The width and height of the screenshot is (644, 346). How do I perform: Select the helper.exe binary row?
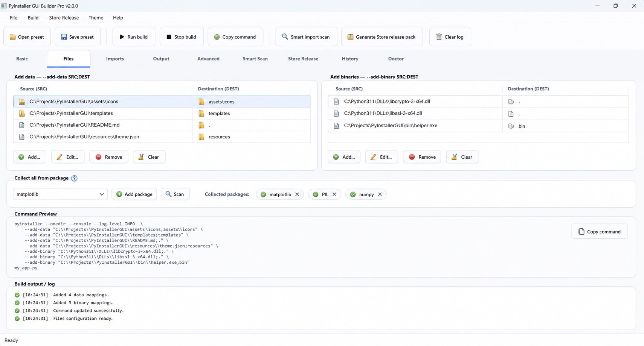tap(478, 126)
